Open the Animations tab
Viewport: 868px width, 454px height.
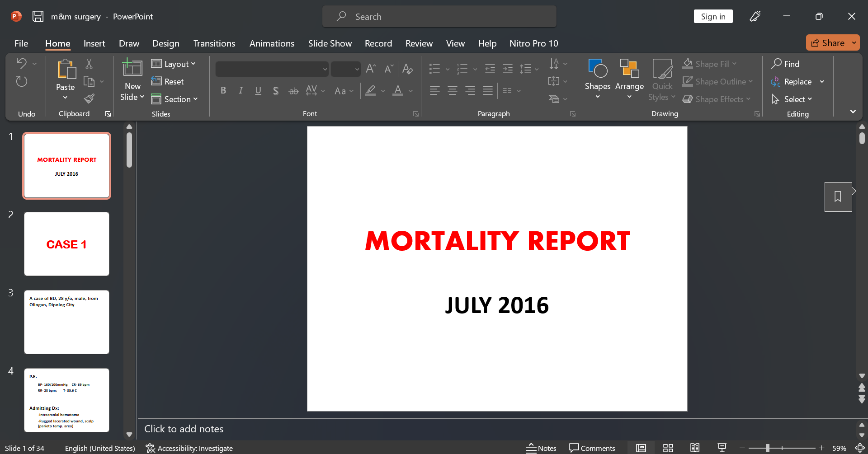[x=272, y=43]
